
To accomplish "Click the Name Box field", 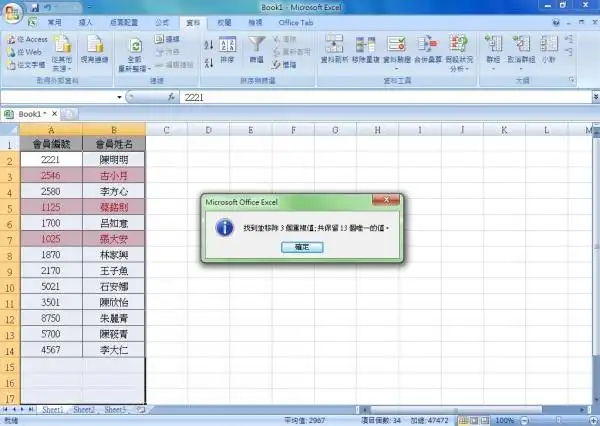I will pos(58,97).
